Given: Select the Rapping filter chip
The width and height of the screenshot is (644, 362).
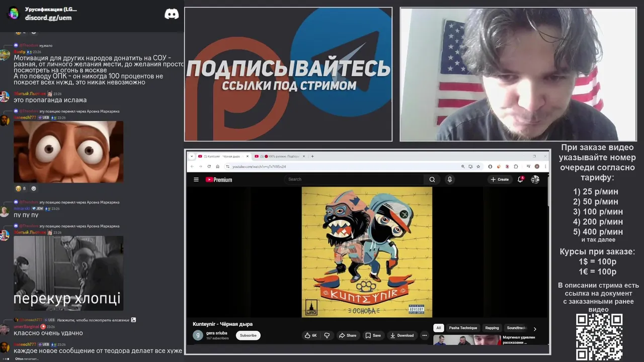Looking at the screenshot, I should point(492,328).
